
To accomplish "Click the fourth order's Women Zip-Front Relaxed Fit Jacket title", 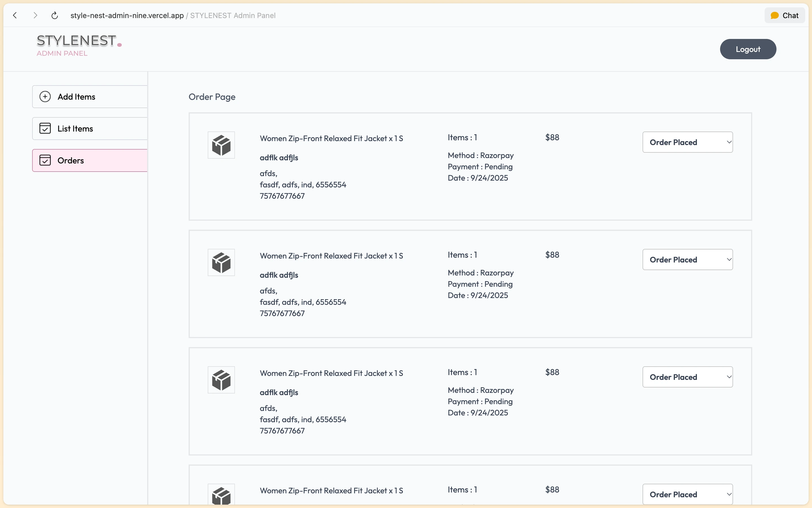I will pyautogui.click(x=331, y=491).
